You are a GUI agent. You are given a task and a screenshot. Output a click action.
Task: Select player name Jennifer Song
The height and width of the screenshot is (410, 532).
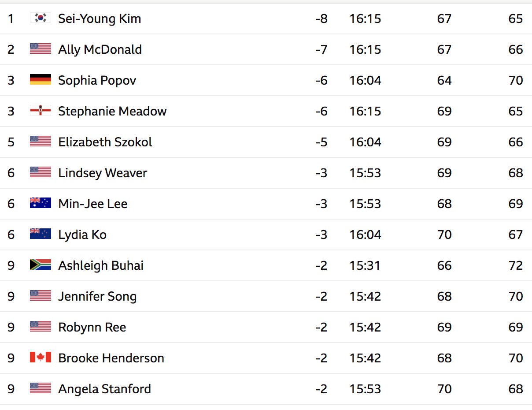[97, 297]
